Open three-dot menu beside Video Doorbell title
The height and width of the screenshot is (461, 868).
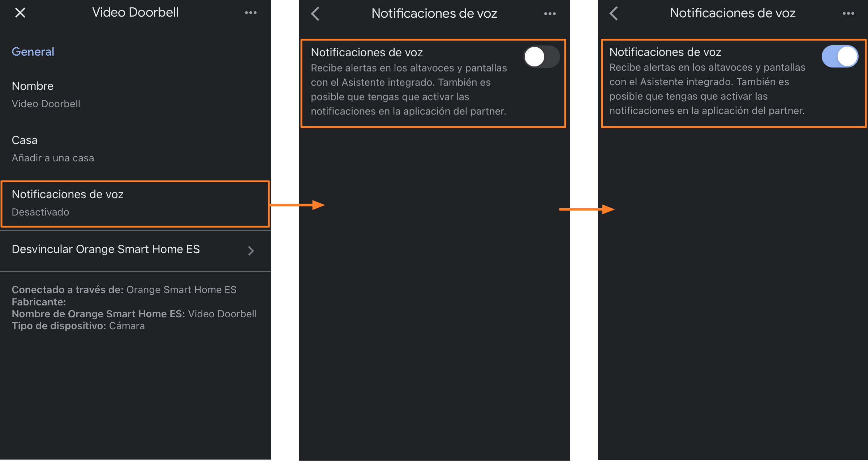250,13
